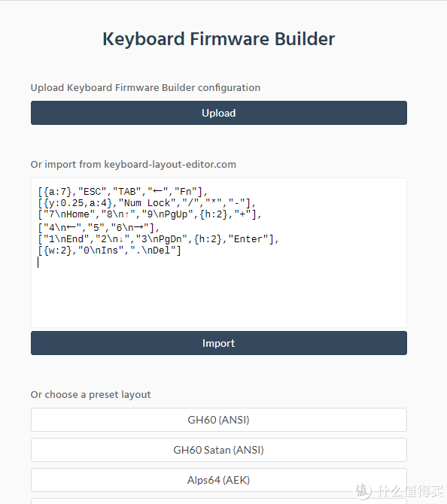Click the "7\nHome" entry in layout text

point(69,214)
